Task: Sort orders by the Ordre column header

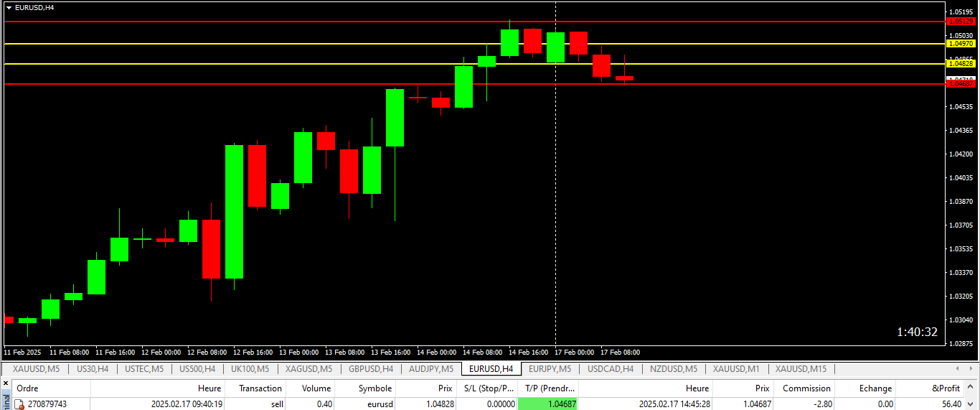Action: (x=51, y=388)
